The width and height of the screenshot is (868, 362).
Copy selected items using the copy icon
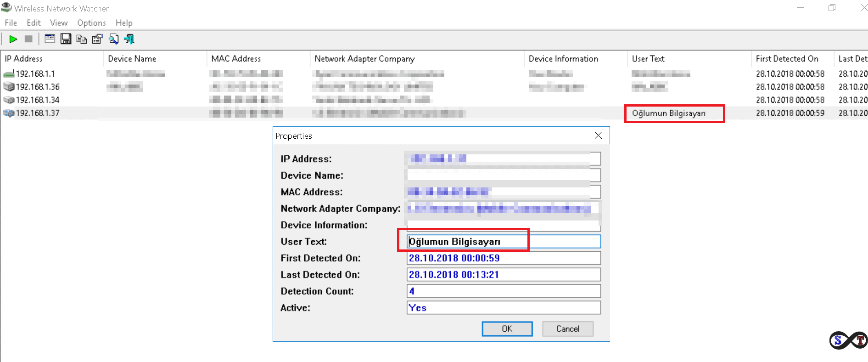(82, 40)
